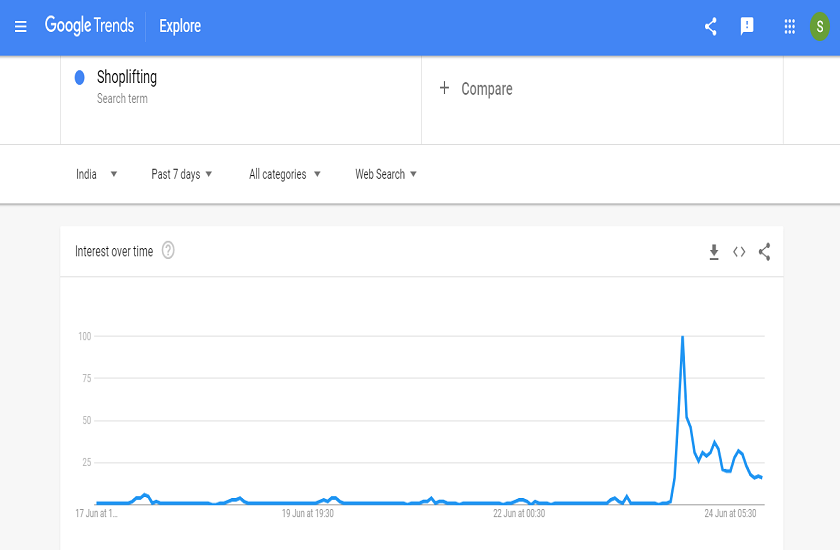This screenshot has width=840, height=550.
Task: Open the embed code icon for the chart
Action: click(739, 252)
